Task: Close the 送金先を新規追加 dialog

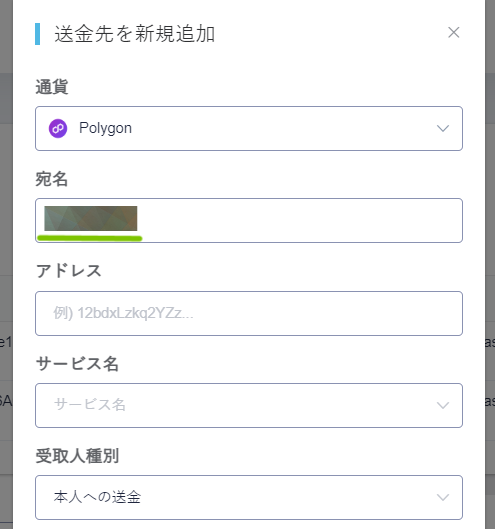Action: pos(453,33)
